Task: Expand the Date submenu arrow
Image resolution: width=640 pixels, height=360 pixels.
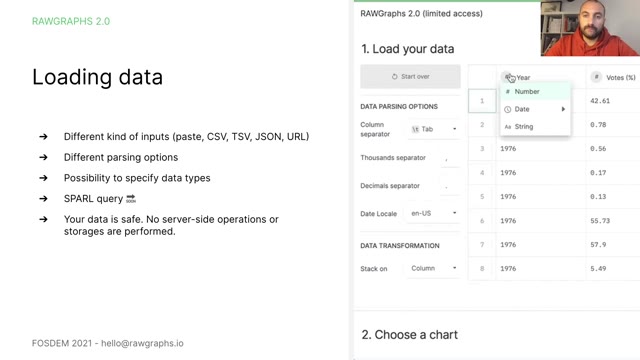Action: [x=563, y=109]
